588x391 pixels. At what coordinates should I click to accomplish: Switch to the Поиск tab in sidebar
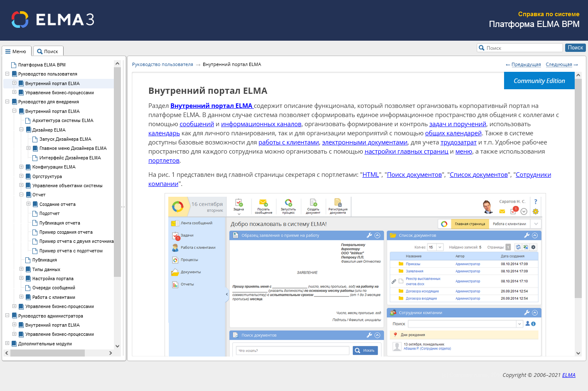pos(48,51)
